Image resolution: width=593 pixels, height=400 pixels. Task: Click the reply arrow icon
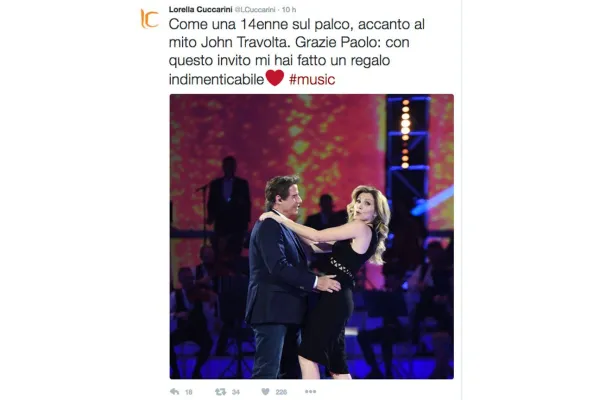coord(174,391)
